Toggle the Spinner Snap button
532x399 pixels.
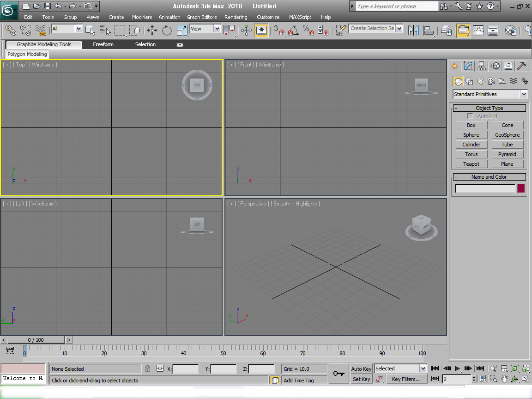(x=323, y=30)
